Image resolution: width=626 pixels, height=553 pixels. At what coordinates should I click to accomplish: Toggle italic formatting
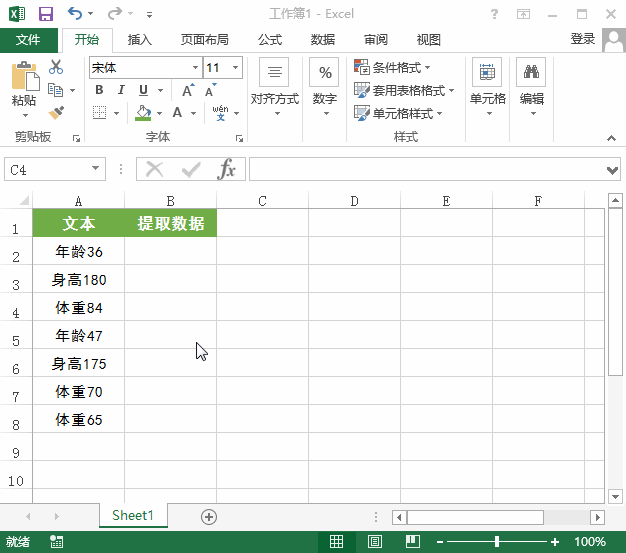(120, 90)
